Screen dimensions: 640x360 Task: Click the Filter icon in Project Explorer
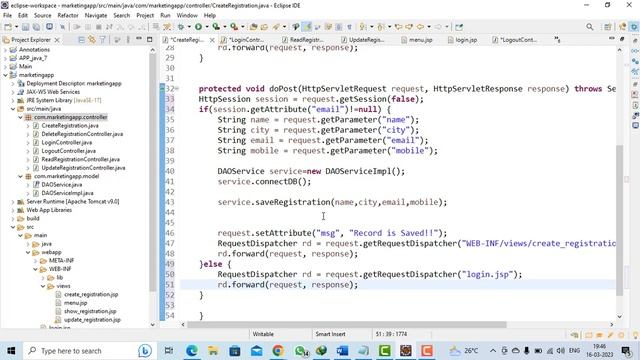point(102,40)
